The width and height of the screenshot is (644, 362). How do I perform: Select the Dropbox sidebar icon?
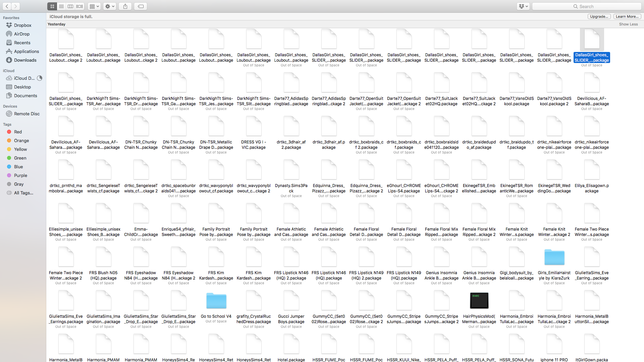(x=10, y=25)
